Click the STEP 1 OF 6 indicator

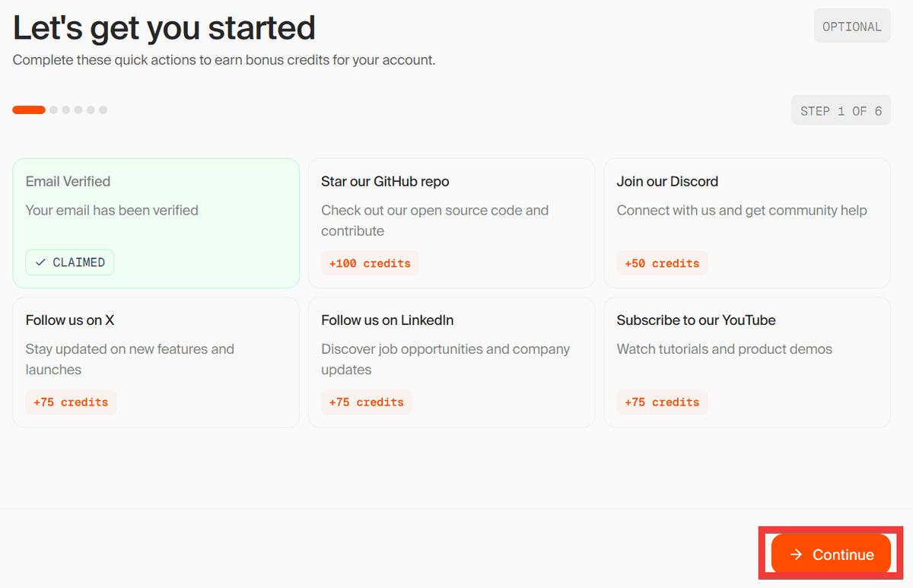pyautogui.click(x=841, y=111)
